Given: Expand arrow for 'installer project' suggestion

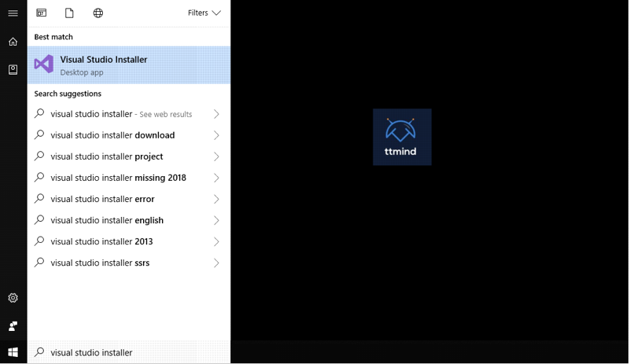Looking at the screenshot, I should pyautogui.click(x=217, y=156).
